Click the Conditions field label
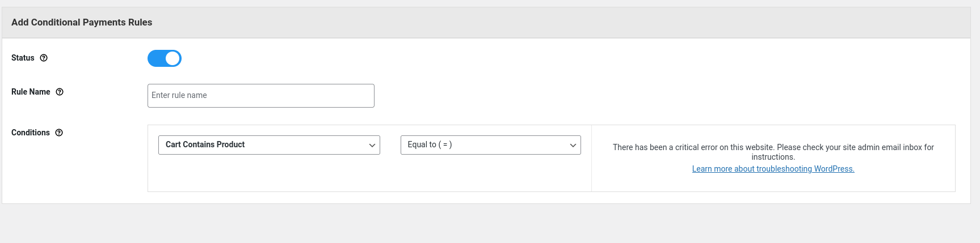980x243 pixels. tap(31, 133)
